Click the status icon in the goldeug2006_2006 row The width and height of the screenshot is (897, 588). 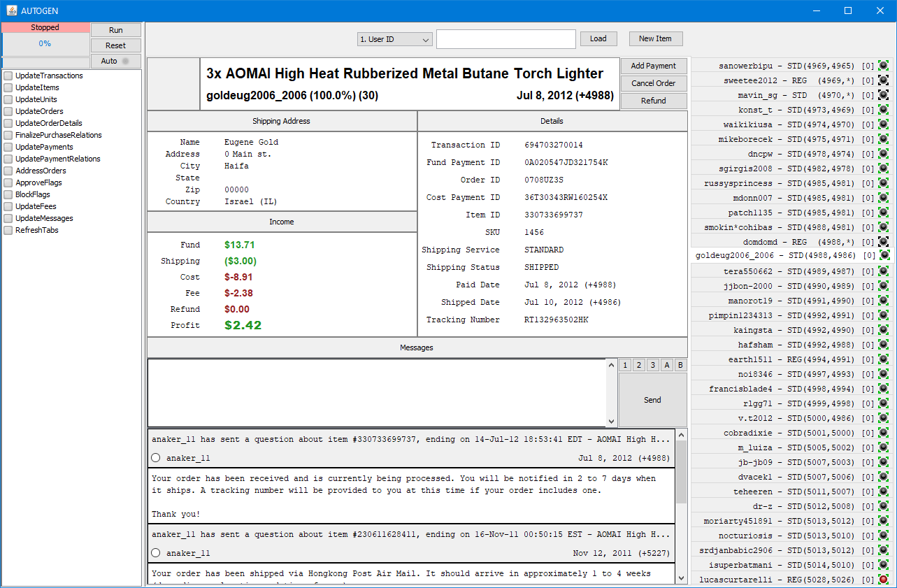pyautogui.click(x=884, y=255)
